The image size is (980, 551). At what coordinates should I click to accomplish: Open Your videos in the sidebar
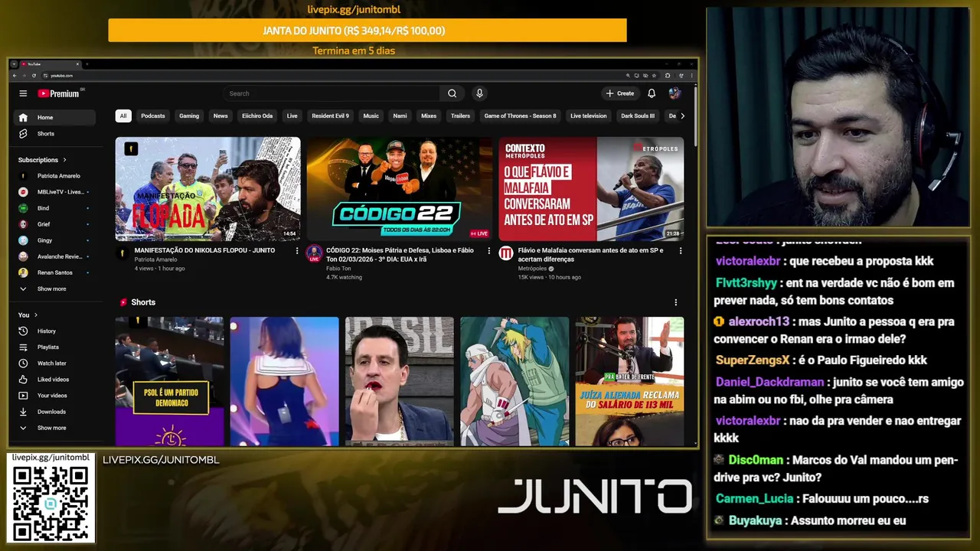point(54,395)
